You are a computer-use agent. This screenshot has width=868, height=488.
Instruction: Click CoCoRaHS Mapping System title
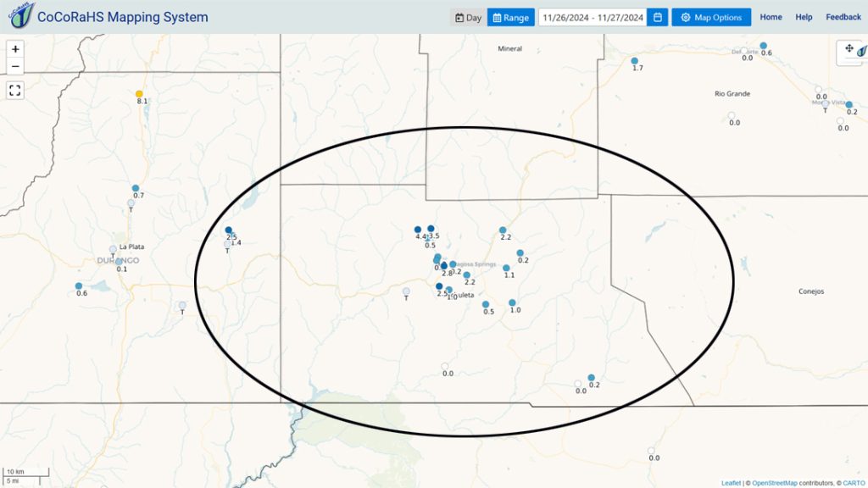coord(122,17)
